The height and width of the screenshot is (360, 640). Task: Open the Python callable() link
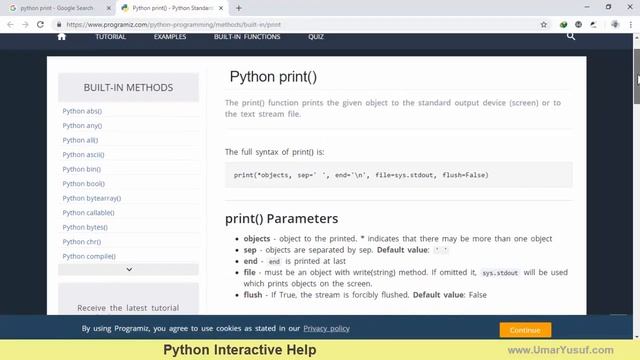tap(88, 213)
